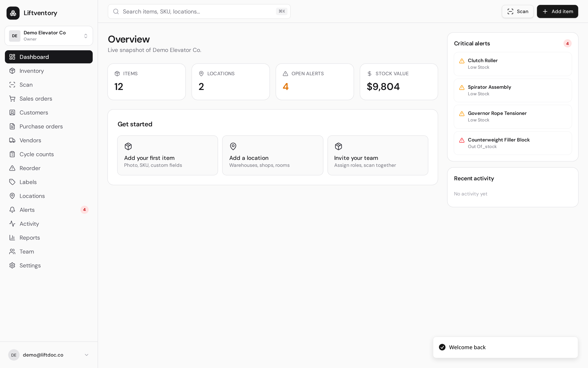
Task: Click the Cycle counts clipboard icon
Action: [12, 154]
